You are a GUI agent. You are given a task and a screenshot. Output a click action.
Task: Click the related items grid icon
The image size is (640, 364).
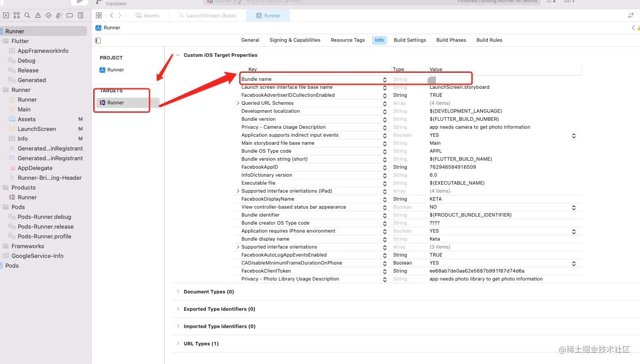point(99,16)
